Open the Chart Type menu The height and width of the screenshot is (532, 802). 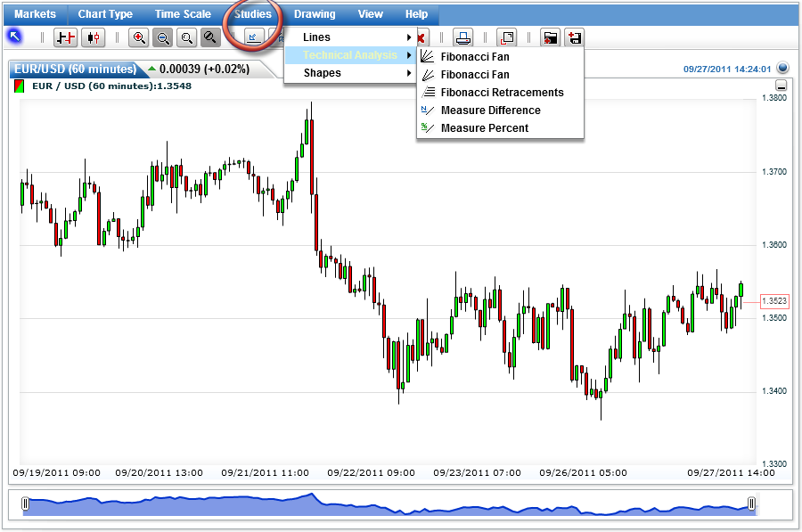105,14
